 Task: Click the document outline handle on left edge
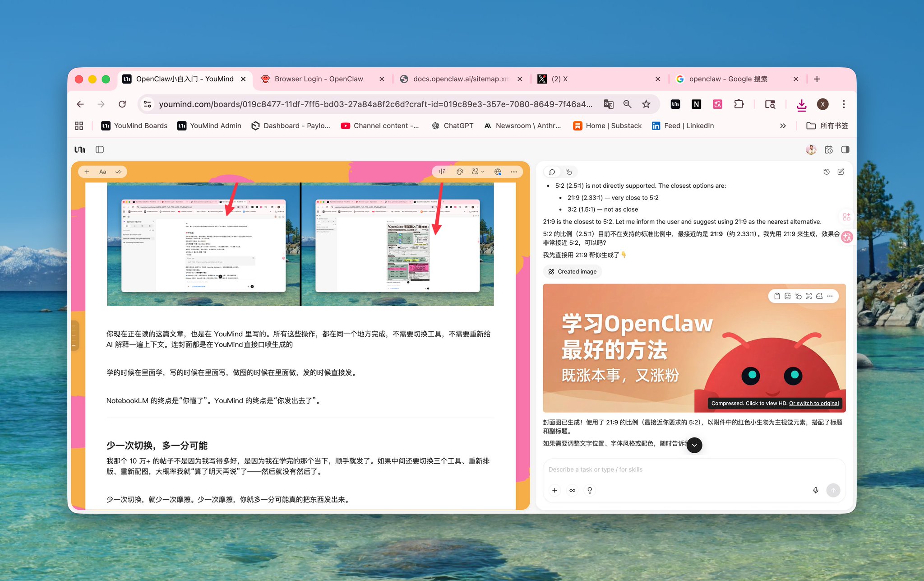pos(74,335)
